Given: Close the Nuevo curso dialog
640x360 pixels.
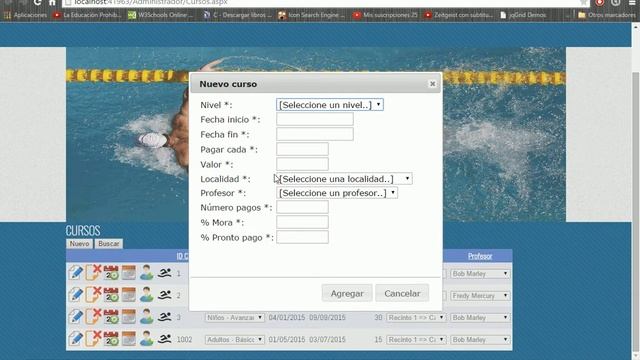Looking at the screenshot, I should pyautogui.click(x=432, y=84).
